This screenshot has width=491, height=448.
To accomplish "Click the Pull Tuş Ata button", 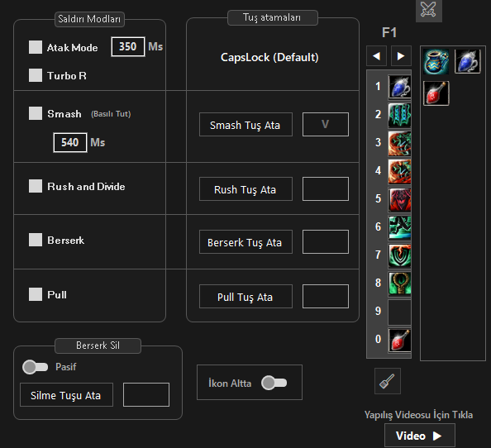I will [x=245, y=297].
